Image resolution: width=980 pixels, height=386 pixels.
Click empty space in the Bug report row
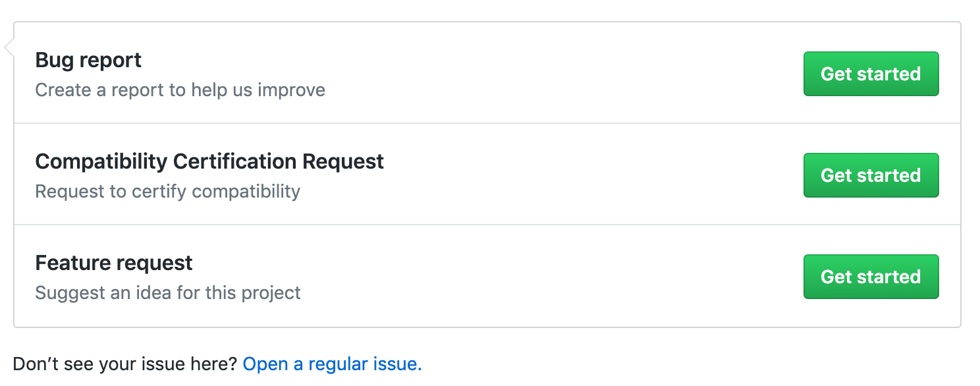[560, 74]
